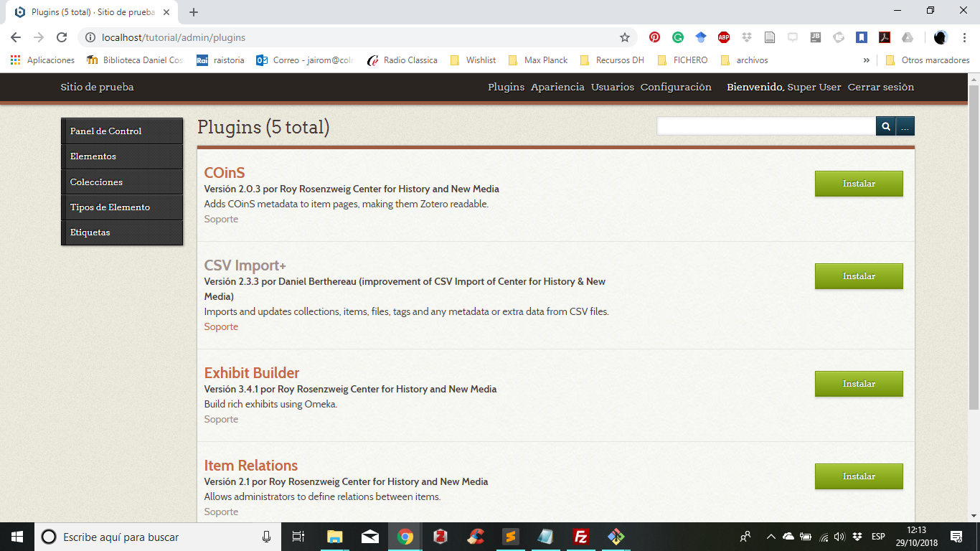Open the Grammarly extension
The width and height of the screenshot is (980, 551).
677,37
